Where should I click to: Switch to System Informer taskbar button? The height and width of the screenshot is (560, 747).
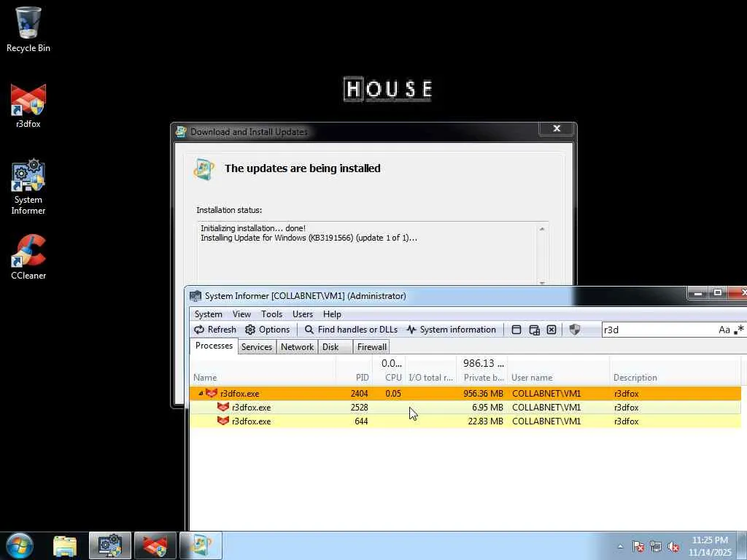(110, 546)
